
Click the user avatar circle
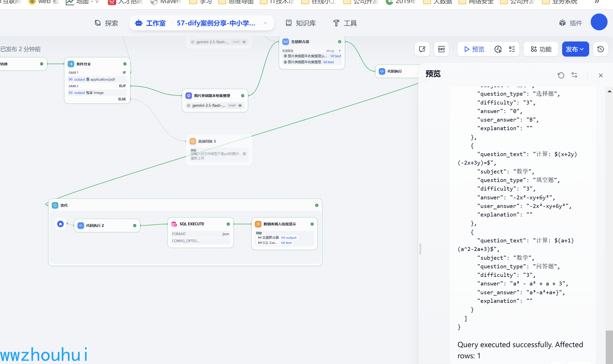(599, 22)
